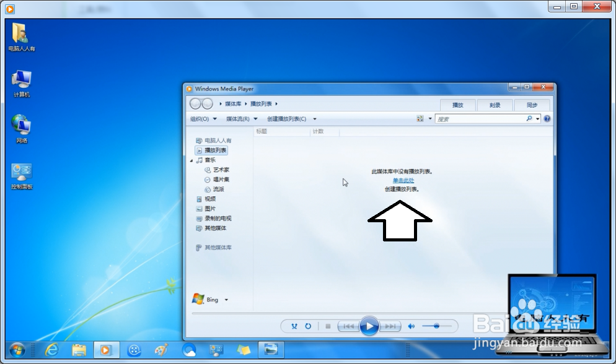Click the 标题 column header
This screenshot has height=364, width=616.
pyautogui.click(x=282, y=131)
